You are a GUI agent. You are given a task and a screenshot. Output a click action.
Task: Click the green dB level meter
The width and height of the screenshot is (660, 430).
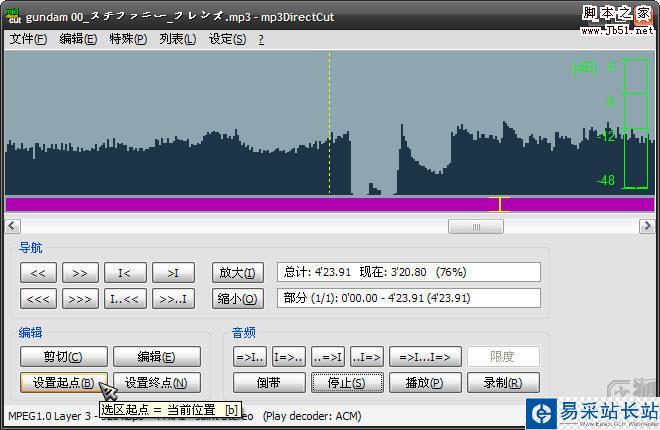(x=636, y=123)
